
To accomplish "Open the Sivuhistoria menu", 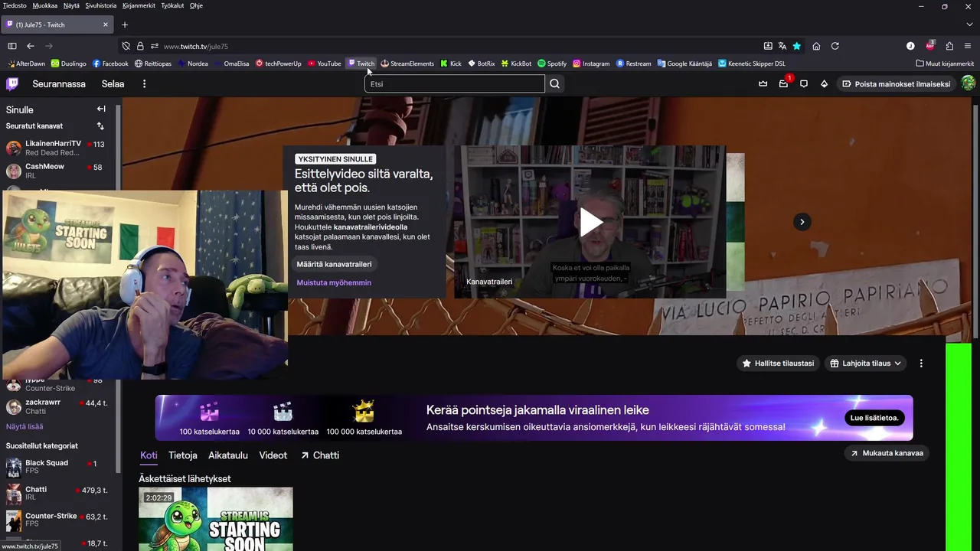I will (100, 5).
